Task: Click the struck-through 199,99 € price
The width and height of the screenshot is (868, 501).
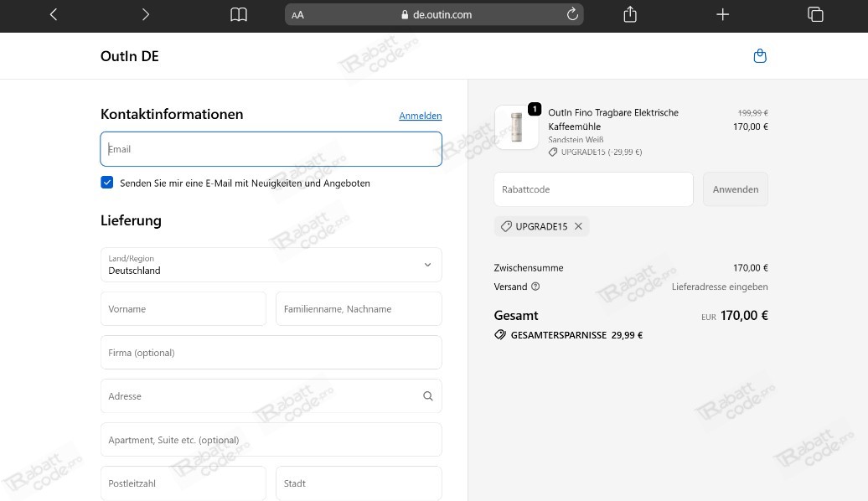Action: [x=753, y=113]
